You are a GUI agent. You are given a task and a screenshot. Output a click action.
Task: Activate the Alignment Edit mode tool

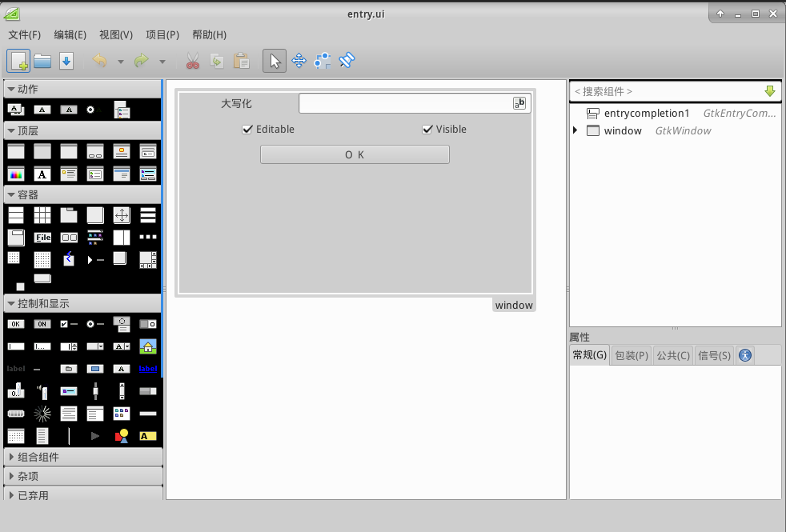click(347, 61)
